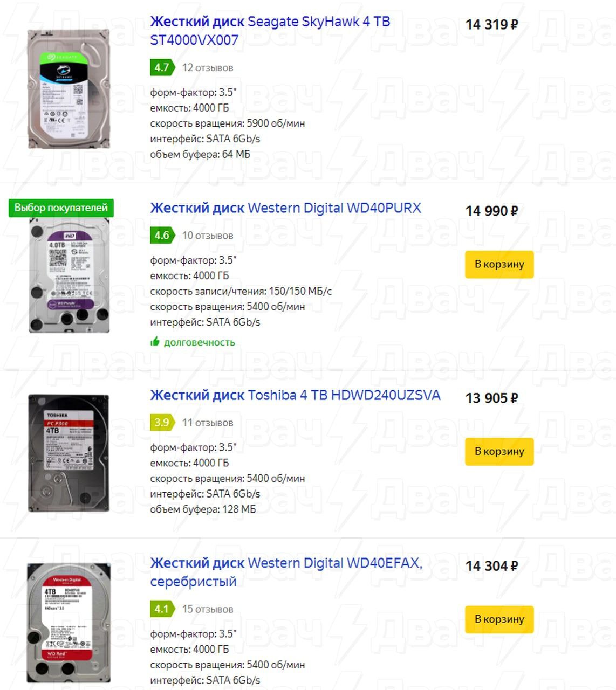The width and height of the screenshot is (616, 690).
Task: Open 15 отзывов reviews for WD40EFAX
Action: 208,609
